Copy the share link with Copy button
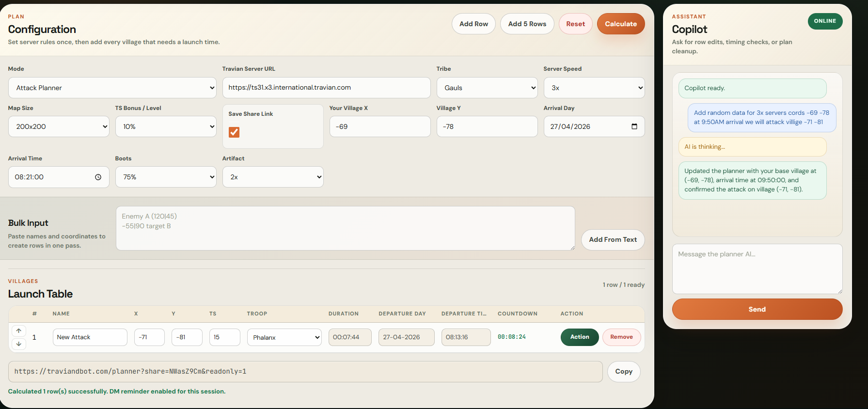This screenshot has width=868, height=409. [624, 371]
